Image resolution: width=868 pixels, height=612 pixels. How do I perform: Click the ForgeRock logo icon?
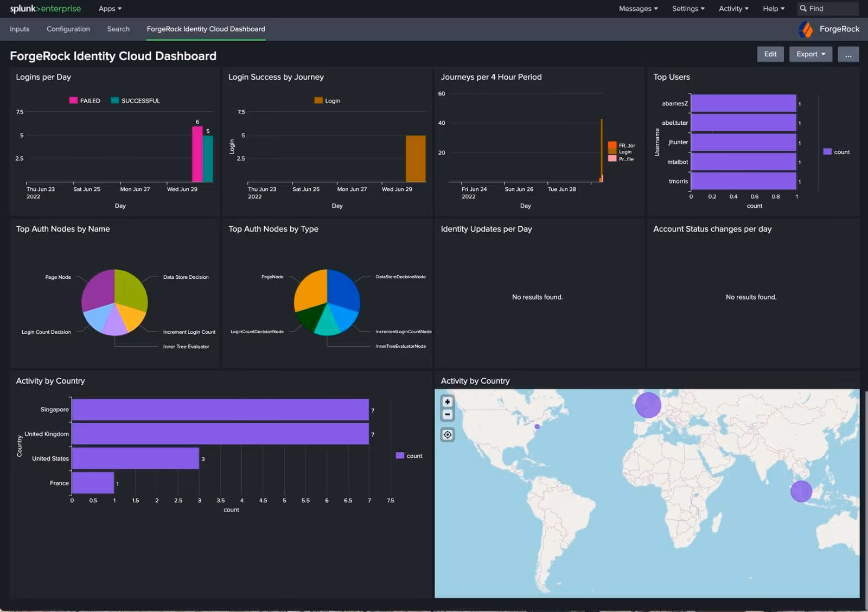tap(806, 29)
